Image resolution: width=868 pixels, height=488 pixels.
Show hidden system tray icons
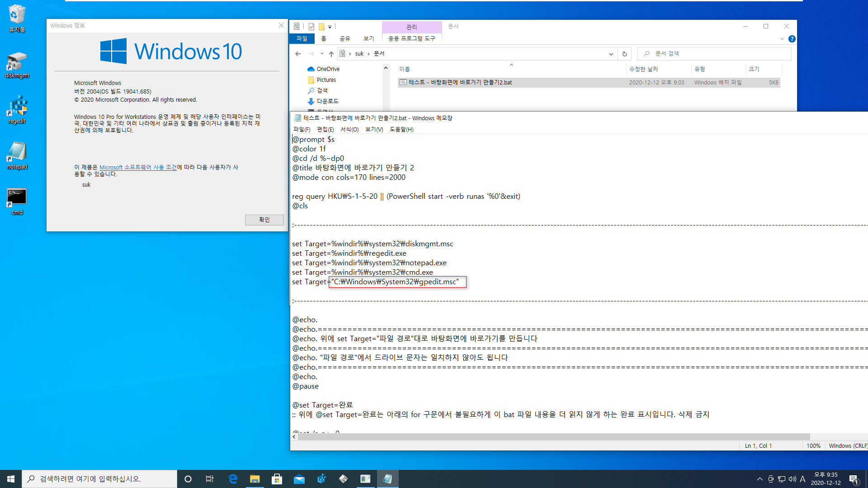tap(759, 479)
